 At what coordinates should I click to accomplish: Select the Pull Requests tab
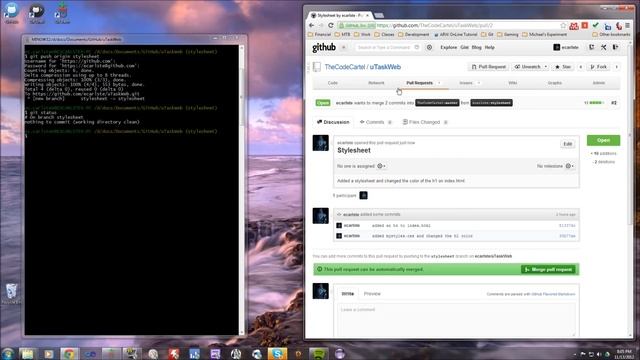coord(419,83)
